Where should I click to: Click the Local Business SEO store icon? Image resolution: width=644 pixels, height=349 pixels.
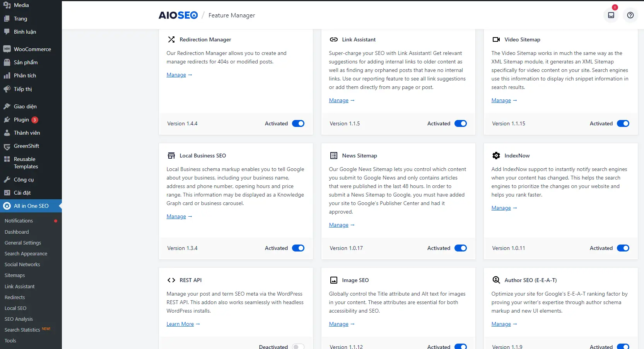[171, 156]
